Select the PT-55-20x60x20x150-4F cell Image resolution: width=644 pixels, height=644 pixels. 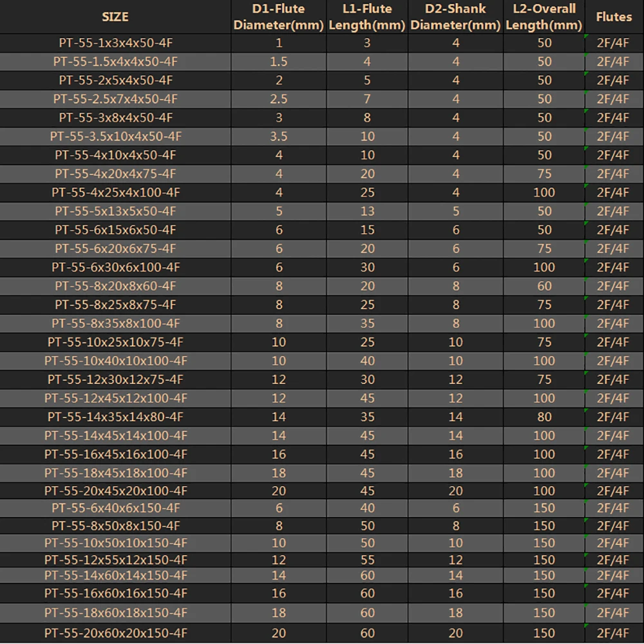[115, 633]
